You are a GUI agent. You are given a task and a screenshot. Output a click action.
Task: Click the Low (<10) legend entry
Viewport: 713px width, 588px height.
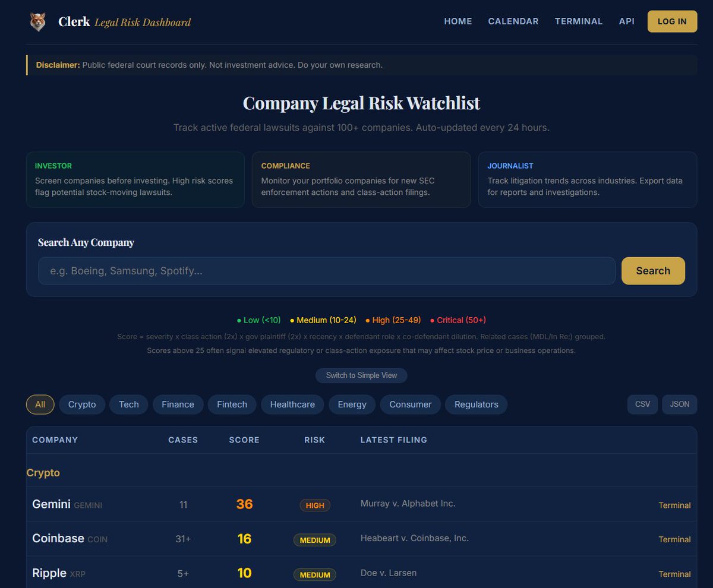tap(259, 320)
